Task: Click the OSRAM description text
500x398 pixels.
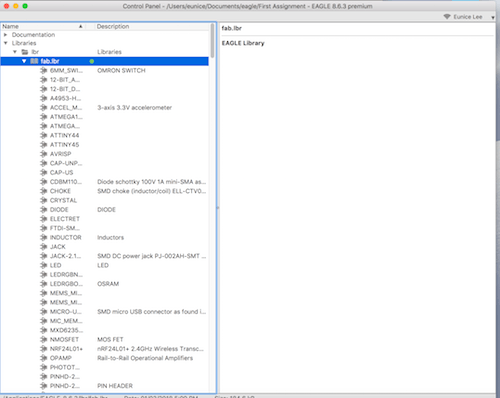Action: coord(108,284)
